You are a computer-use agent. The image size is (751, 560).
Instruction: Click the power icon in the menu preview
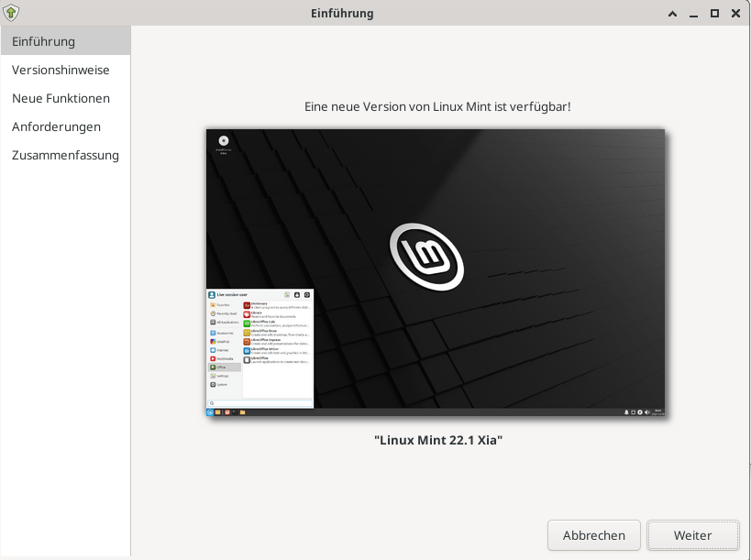click(305, 295)
